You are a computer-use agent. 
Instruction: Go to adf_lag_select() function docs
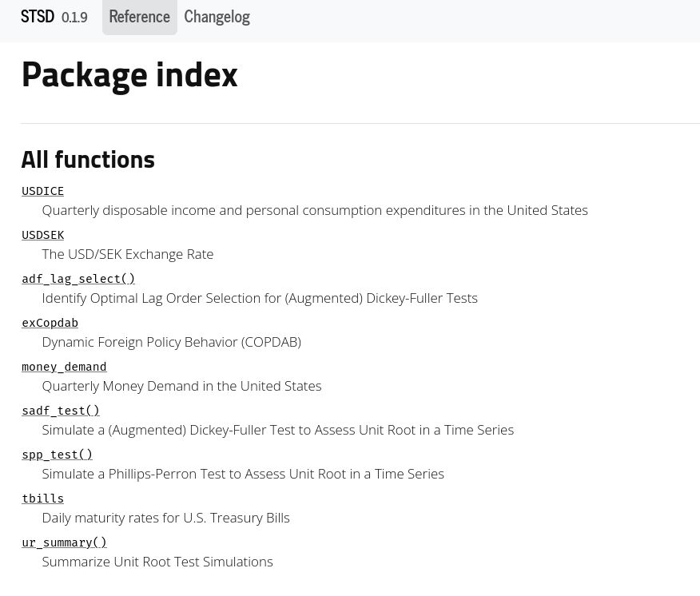pos(78,279)
